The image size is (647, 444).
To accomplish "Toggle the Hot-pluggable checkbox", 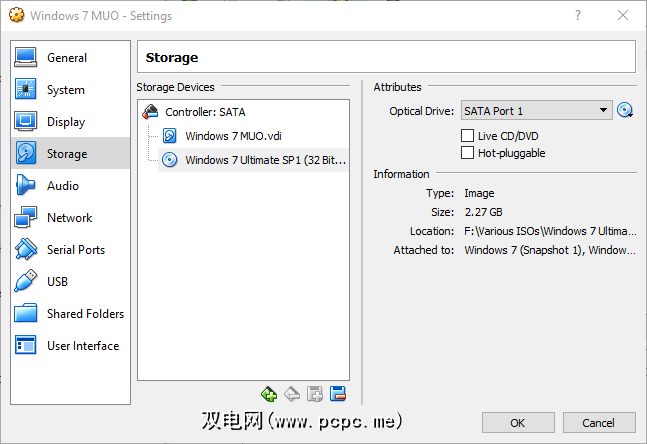I will (467, 153).
